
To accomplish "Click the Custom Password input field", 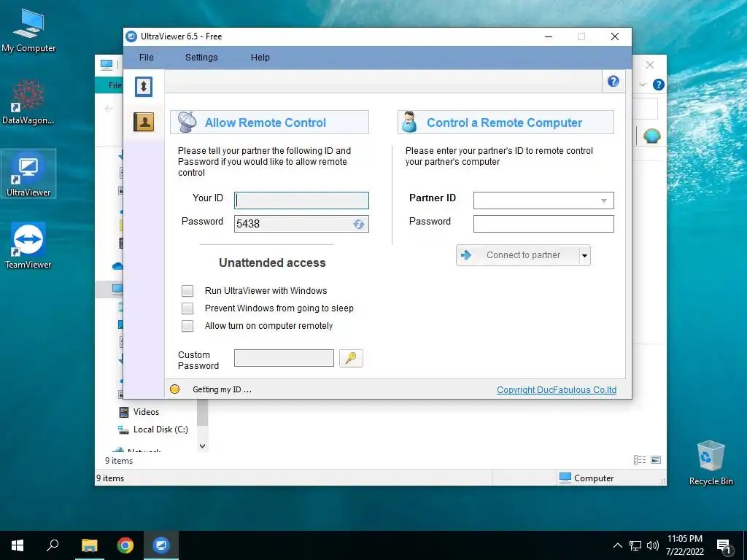I will click(284, 358).
